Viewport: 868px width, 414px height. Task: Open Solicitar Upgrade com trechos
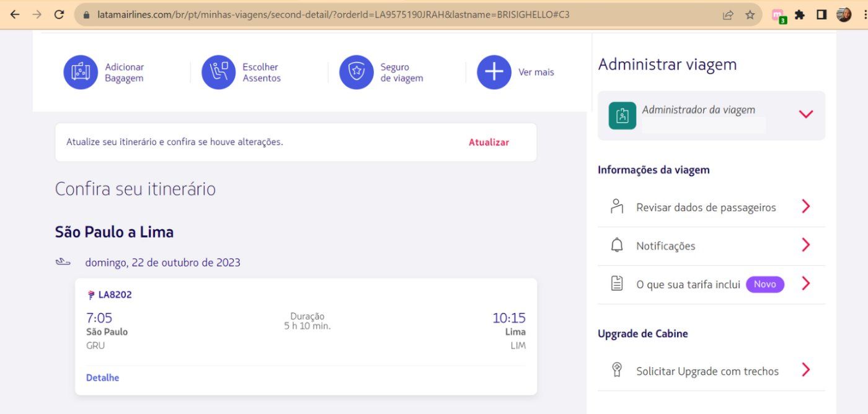coord(711,371)
